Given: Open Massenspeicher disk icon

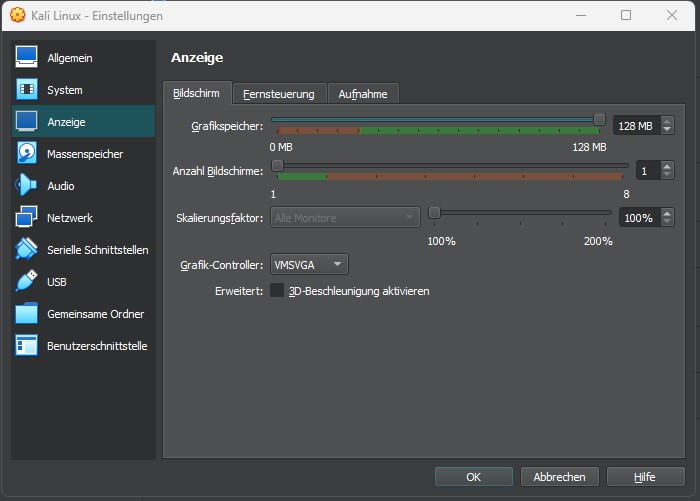Looking at the screenshot, I should (26, 154).
